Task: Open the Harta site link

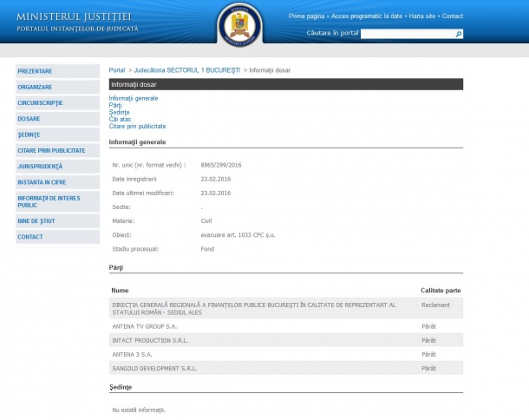Action: click(421, 16)
